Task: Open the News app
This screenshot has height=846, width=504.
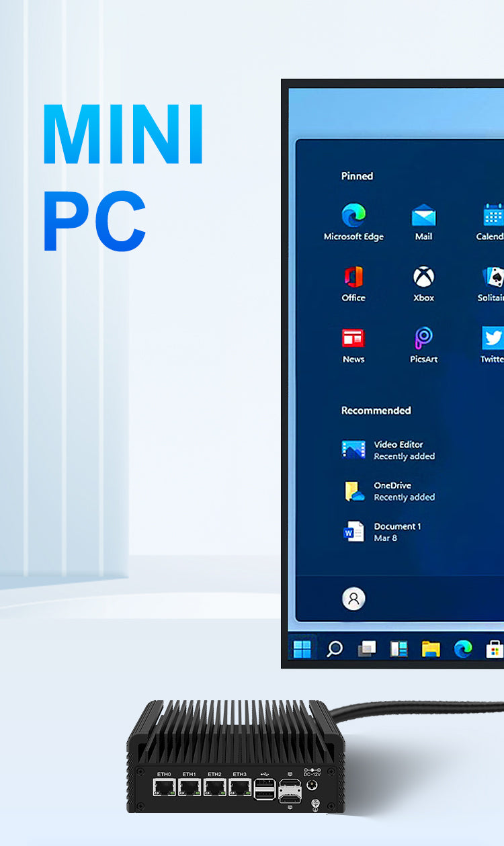Action: tap(353, 338)
